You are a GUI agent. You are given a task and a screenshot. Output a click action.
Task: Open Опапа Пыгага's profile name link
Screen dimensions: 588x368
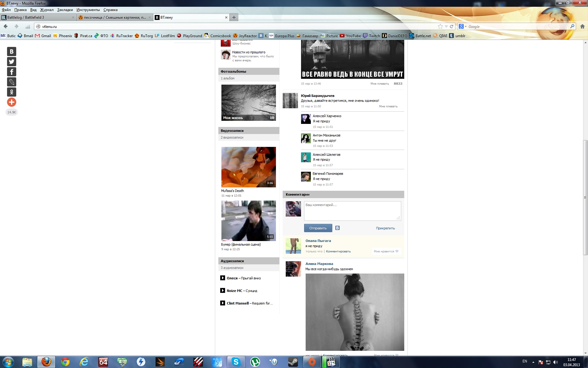[x=318, y=241]
